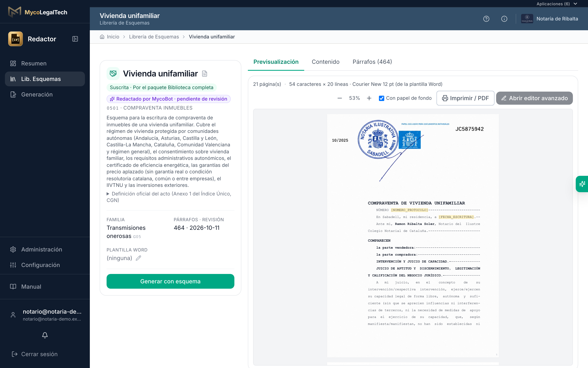Click the info circle icon
The width and height of the screenshot is (588, 368).
coord(504,19)
